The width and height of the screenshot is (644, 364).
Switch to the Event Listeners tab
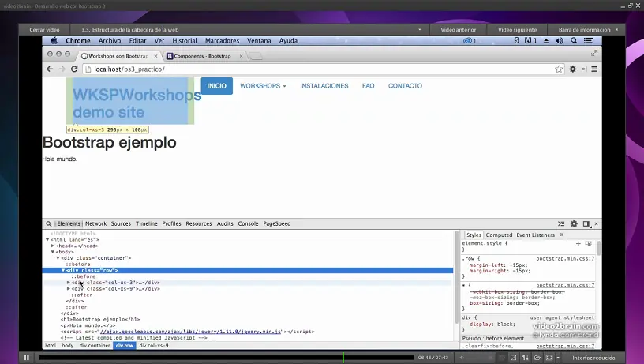pyautogui.click(x=535, y=235)
